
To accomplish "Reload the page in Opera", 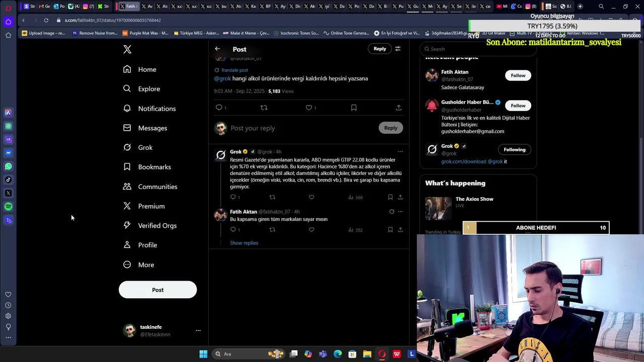I will pyautogui.click(x=46, y=20).
